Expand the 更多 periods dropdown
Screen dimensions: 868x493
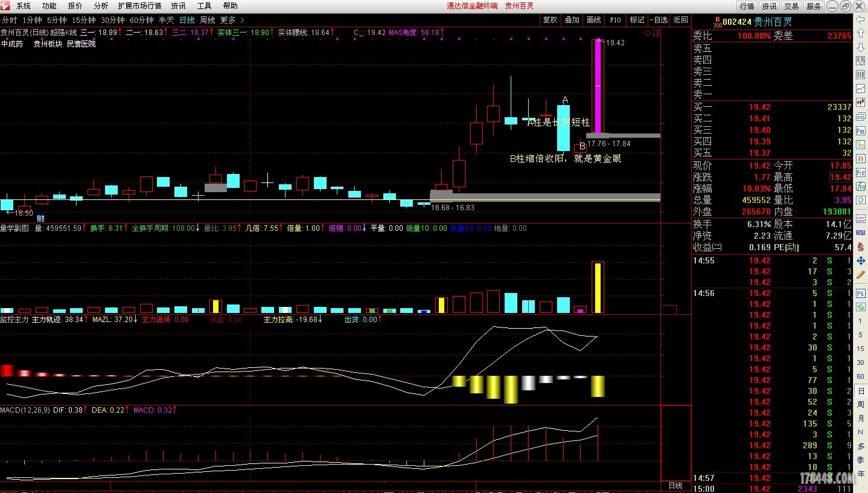tap(232, 20)
